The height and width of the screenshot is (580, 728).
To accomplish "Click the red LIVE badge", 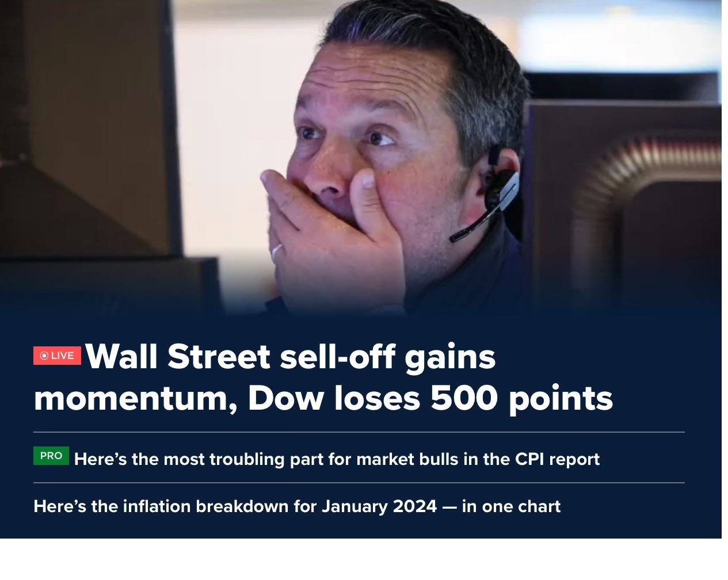I will 57,356.
